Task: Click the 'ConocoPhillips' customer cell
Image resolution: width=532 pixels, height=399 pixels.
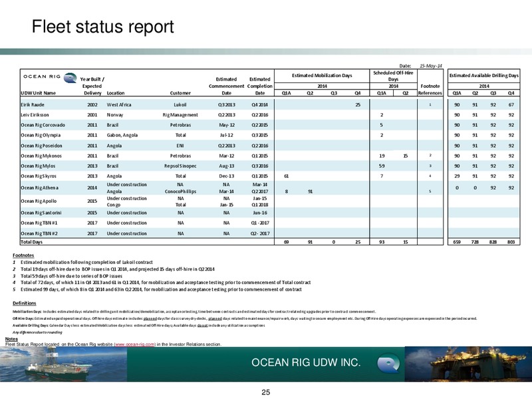Action: 180,192
